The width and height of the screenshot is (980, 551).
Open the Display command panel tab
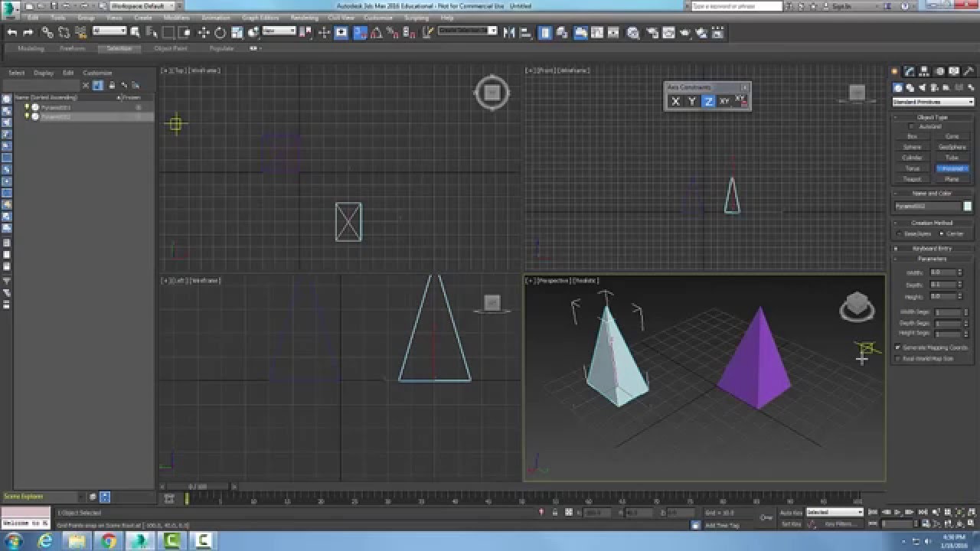point(953,71)
